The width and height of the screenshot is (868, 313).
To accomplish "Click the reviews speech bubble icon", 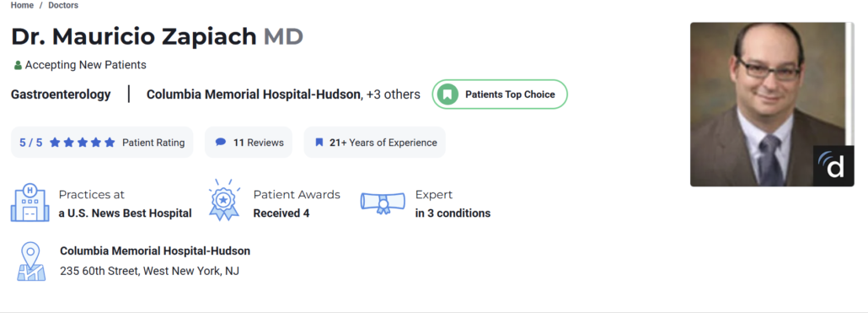I will tap(220, 143).
